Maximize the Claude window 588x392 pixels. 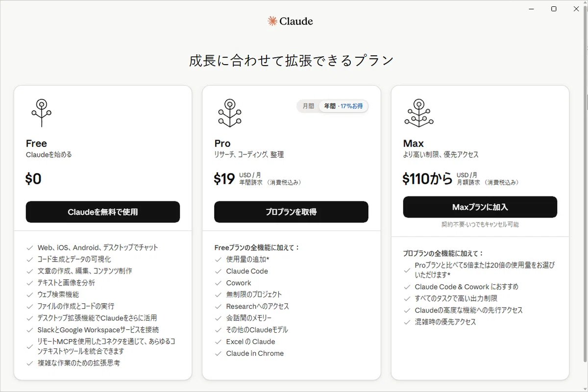pyautogui.click(x=554, y=9)
